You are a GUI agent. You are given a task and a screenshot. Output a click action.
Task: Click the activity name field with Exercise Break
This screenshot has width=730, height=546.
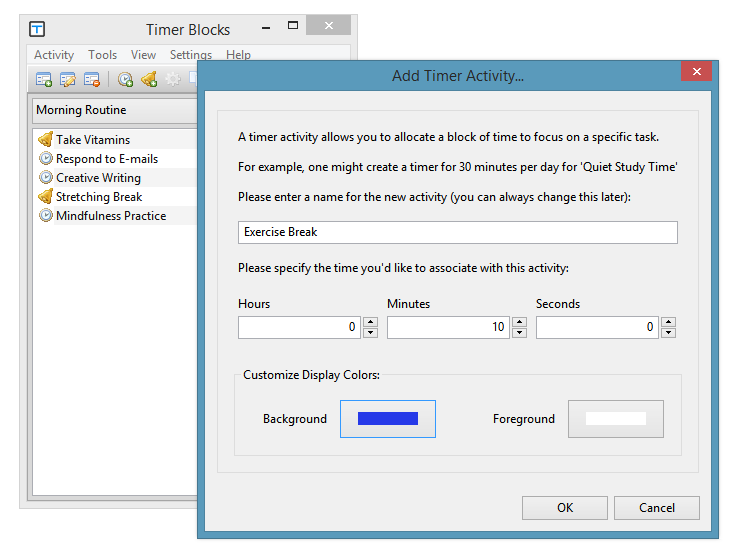(x=458, y=232)
